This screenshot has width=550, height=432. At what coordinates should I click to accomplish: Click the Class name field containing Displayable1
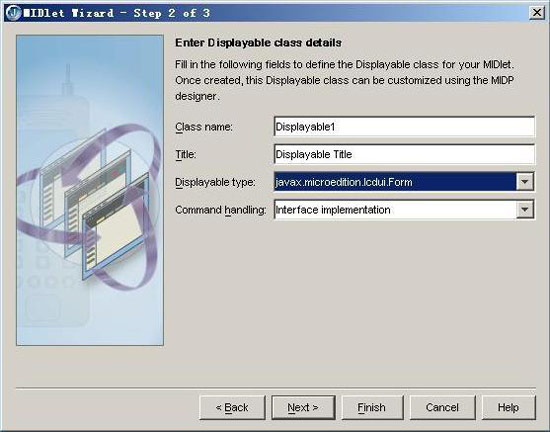(x=404, y=127)
